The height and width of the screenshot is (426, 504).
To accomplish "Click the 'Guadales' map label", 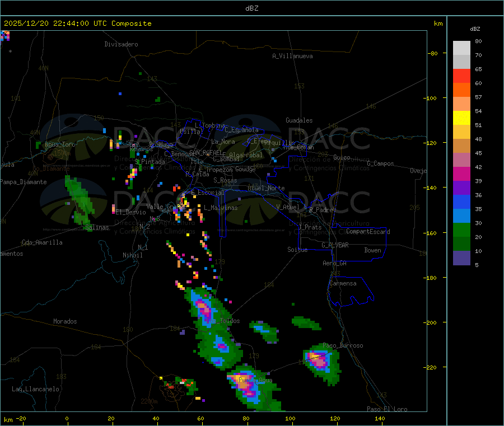I will coord(299,120).
